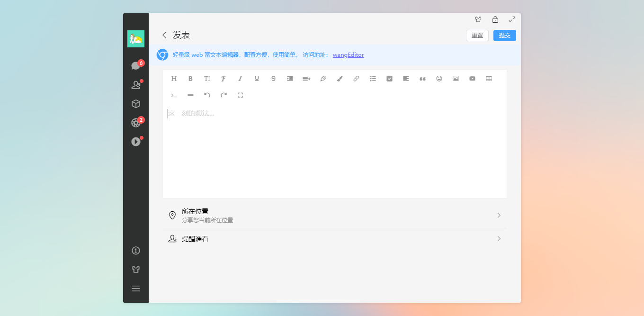Screen dimensions: 644x316
Task: Insert an emoji from the editor toolbar
Action: (439, 79)
